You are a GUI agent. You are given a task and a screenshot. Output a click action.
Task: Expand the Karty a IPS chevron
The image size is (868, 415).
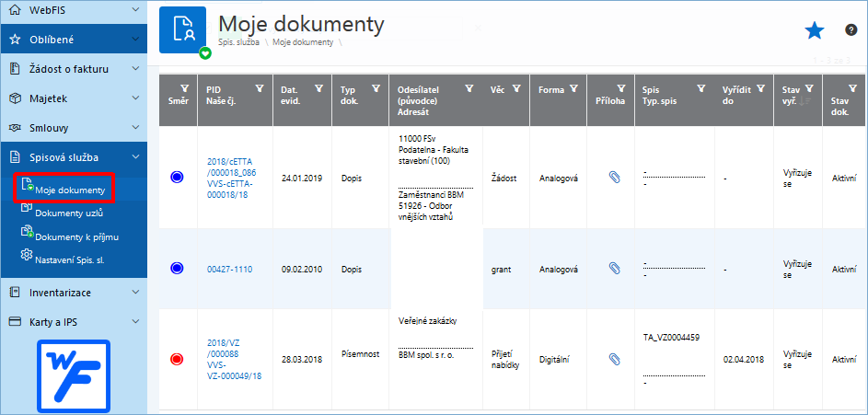click(135, 321)
